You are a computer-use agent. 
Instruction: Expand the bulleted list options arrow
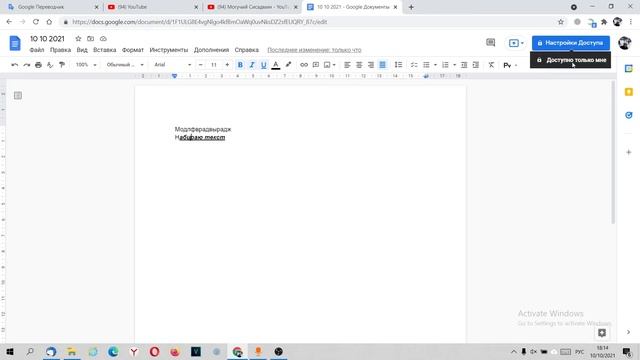pos(435,65)
